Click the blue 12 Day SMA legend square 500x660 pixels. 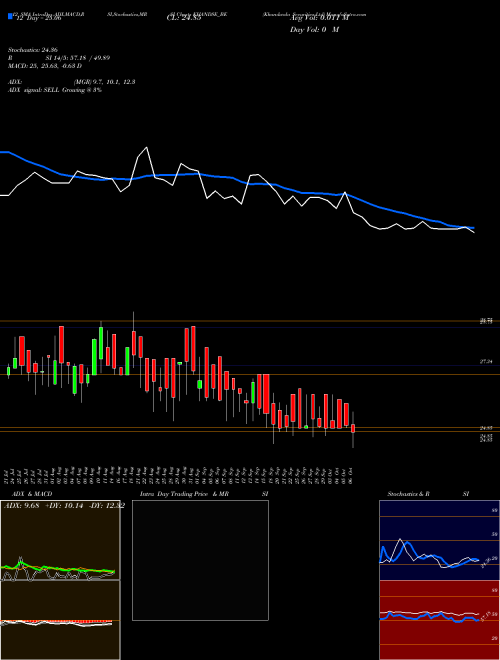coord(10,16)
